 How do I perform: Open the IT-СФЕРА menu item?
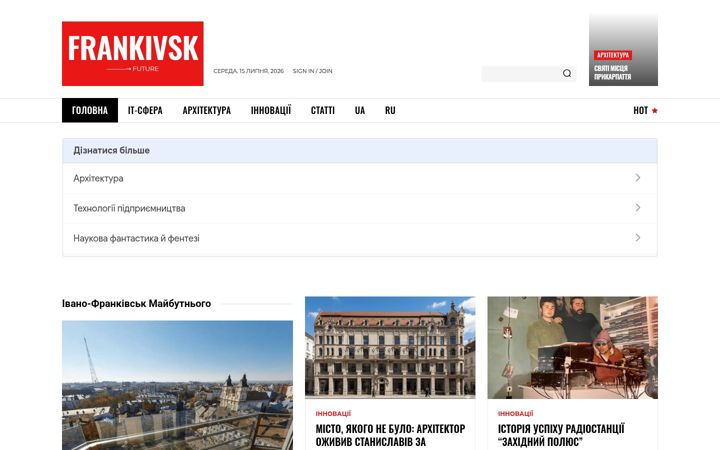[145, 110]
